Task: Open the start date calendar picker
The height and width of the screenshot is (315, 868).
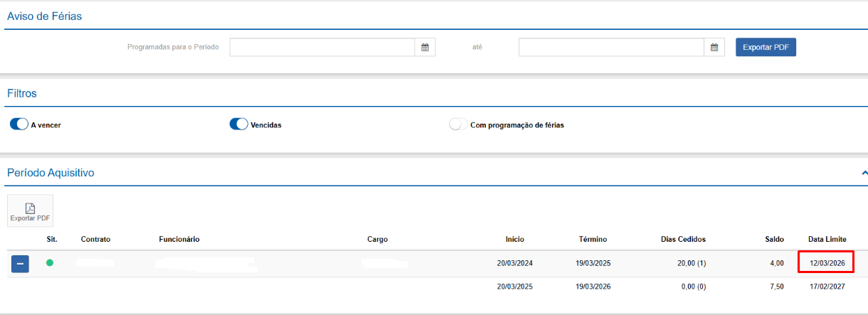Action: (425, 48)
